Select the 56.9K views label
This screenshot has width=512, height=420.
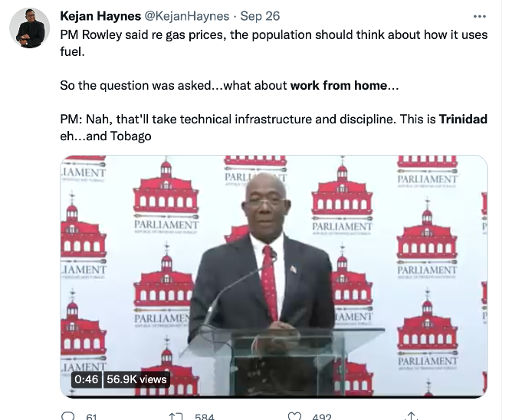coord(136,379)
